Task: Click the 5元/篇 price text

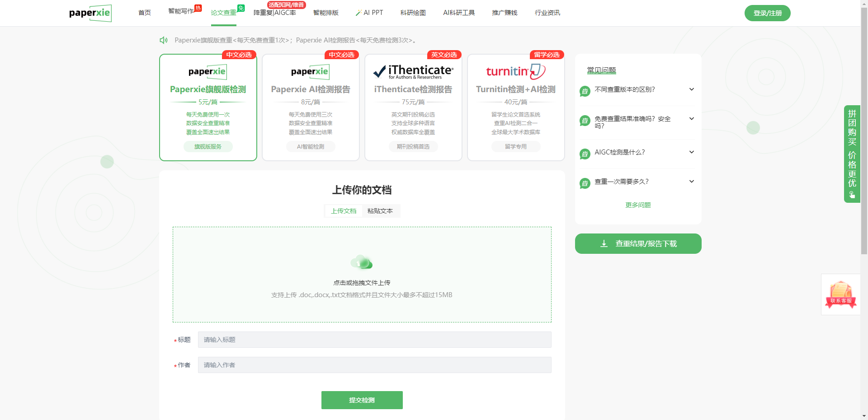Action: click(x=208, y=102)
